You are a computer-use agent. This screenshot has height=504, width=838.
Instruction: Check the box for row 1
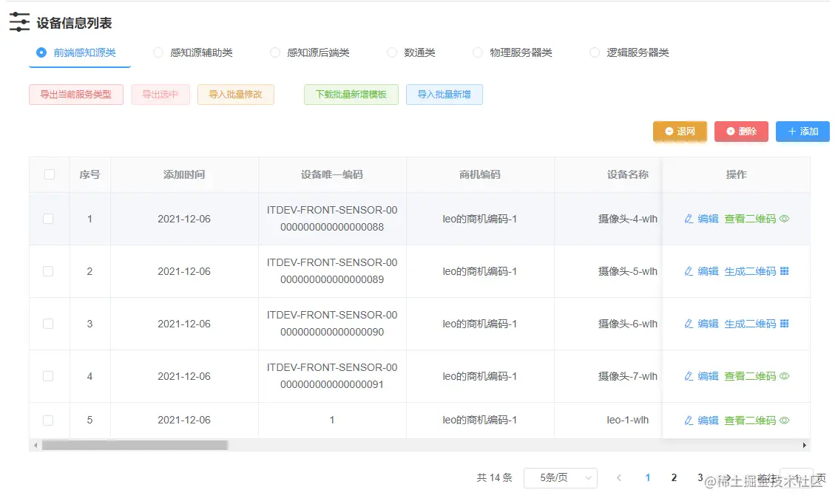(48, 219)
